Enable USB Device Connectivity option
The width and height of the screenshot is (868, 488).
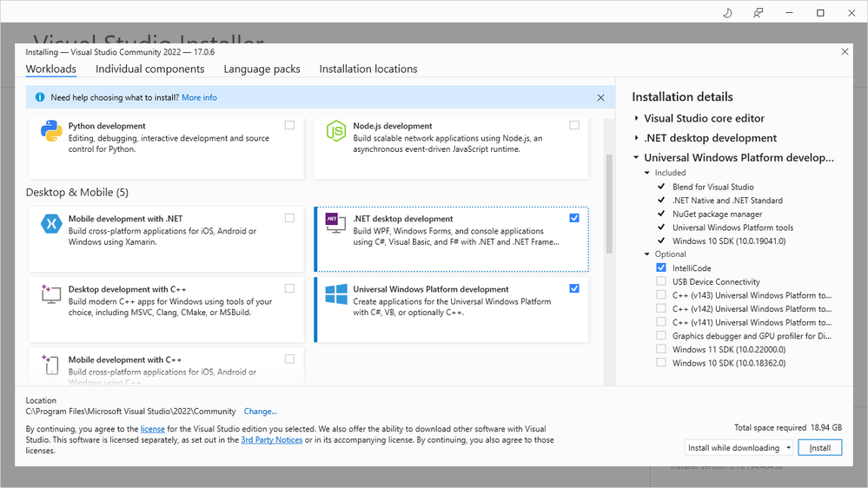pyautogui.click(x=661, y=281)
